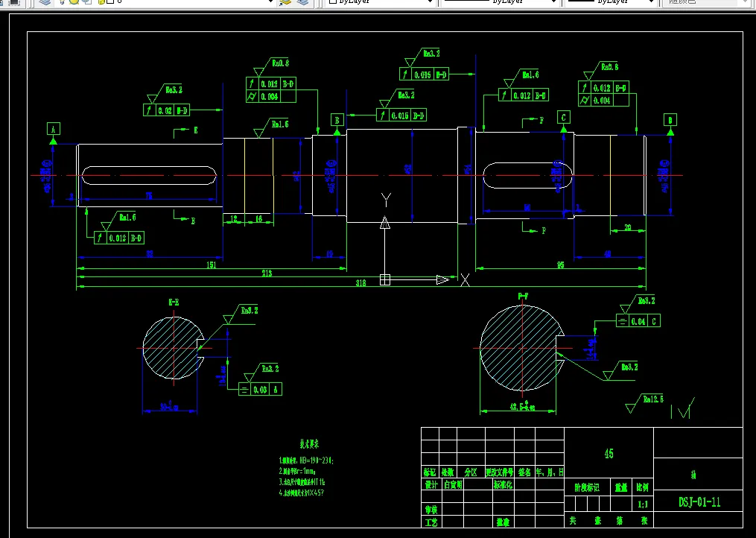756x538 pixels.
Task: Open the ByLayer color control dropdown
Action: point(430,2)
